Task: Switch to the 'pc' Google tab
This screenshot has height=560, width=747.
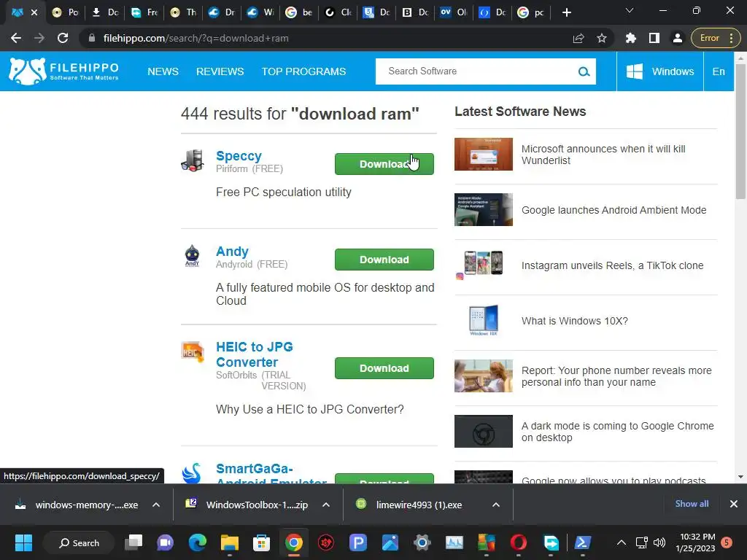Action: coord(531,12)
